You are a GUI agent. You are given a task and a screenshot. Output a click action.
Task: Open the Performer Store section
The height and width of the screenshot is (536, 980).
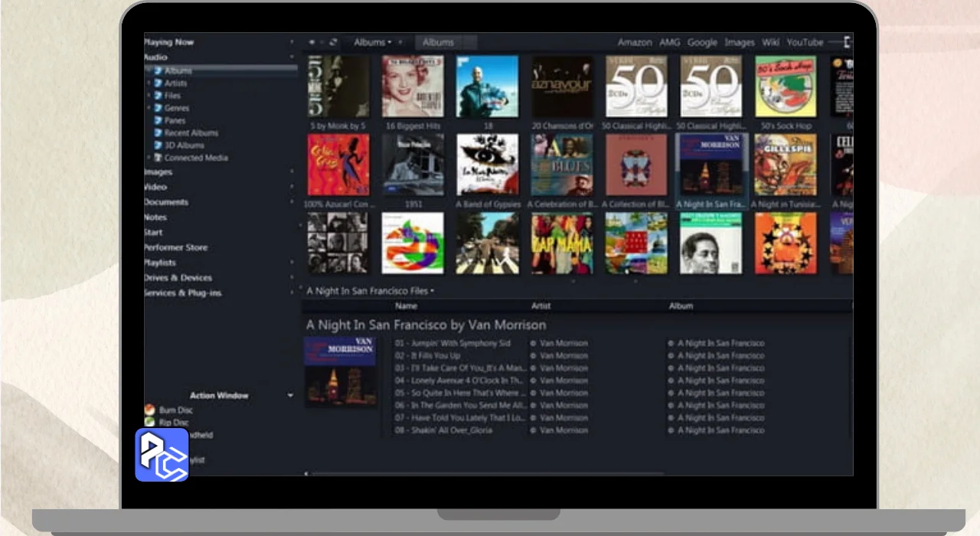coord(175,247)
